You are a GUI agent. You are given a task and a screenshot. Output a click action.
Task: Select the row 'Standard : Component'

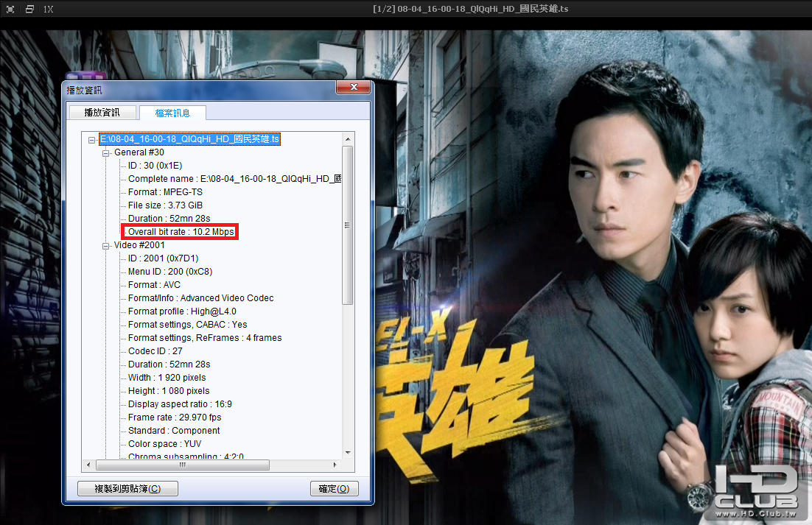coord(174,430)
